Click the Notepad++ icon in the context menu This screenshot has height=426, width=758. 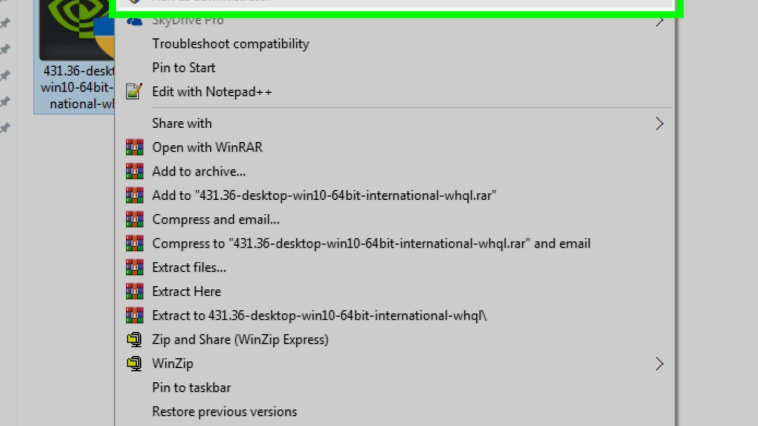[x=134, y=92]
